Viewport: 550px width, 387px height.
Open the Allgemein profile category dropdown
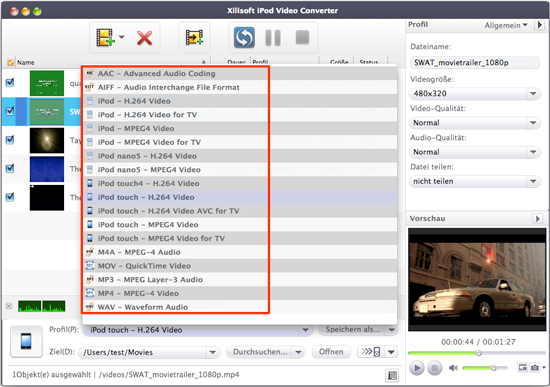tap(506, 25)
